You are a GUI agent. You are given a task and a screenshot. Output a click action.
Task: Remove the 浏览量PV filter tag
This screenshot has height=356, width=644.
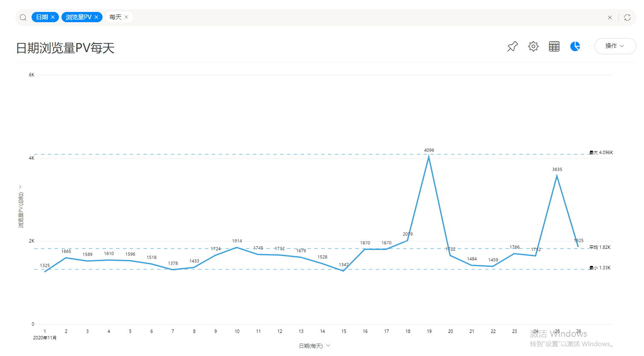point(97,17)
